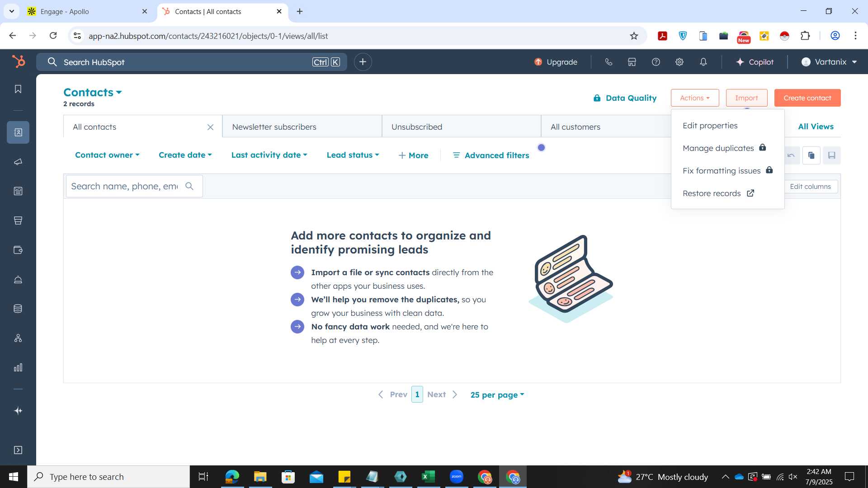Select Fix formatting issues menu entry
This screenshot has width=868, height=488.
[728, 171]
